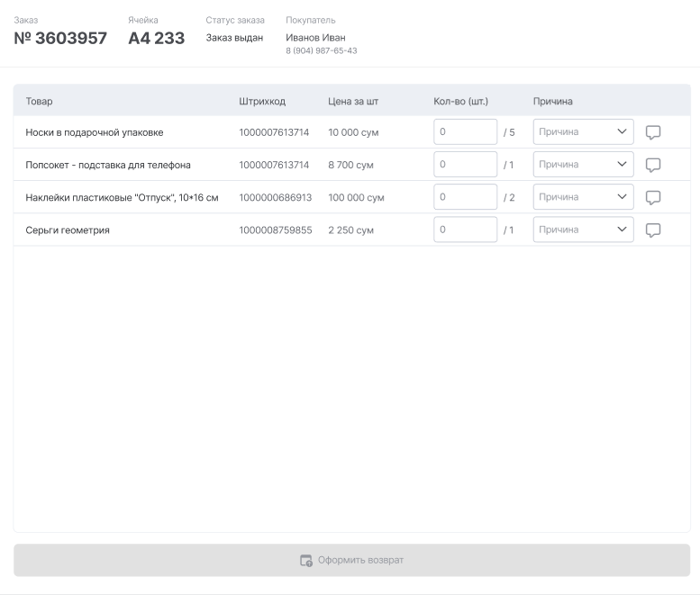Viewport: 700px width, 595px height.
Task: Click Цена за шт column header
Action: click(353, 101)
